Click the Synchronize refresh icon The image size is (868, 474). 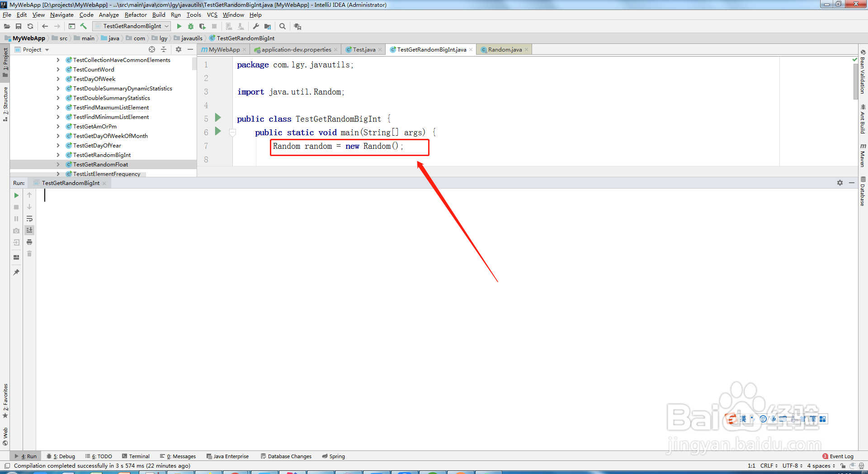30,26
